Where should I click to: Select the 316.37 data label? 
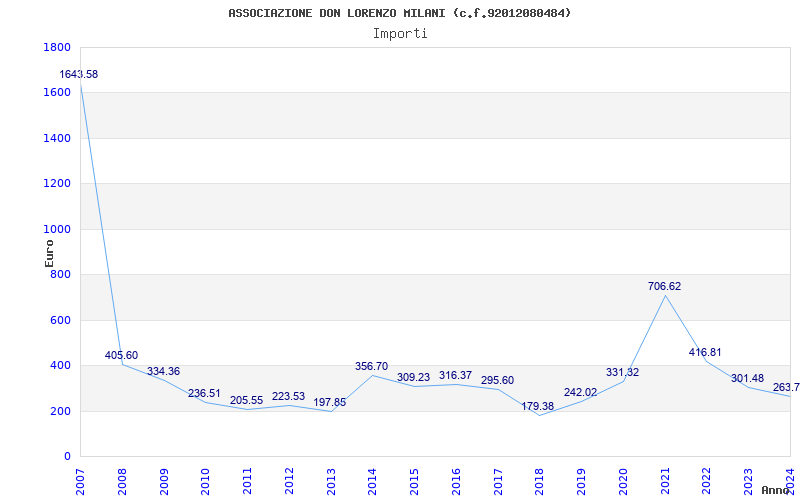point(456,376)
